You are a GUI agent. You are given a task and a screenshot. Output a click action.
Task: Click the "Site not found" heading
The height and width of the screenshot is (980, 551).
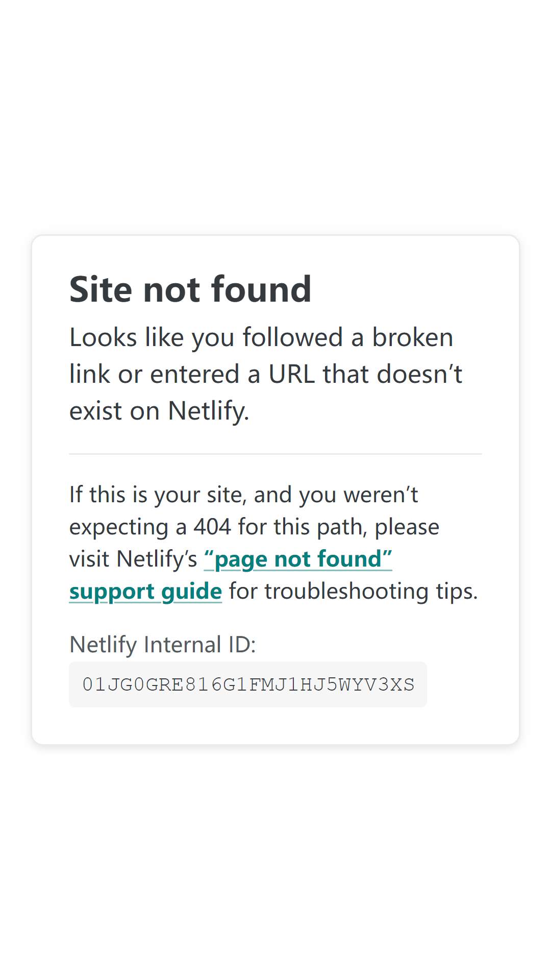click(190, 289)
